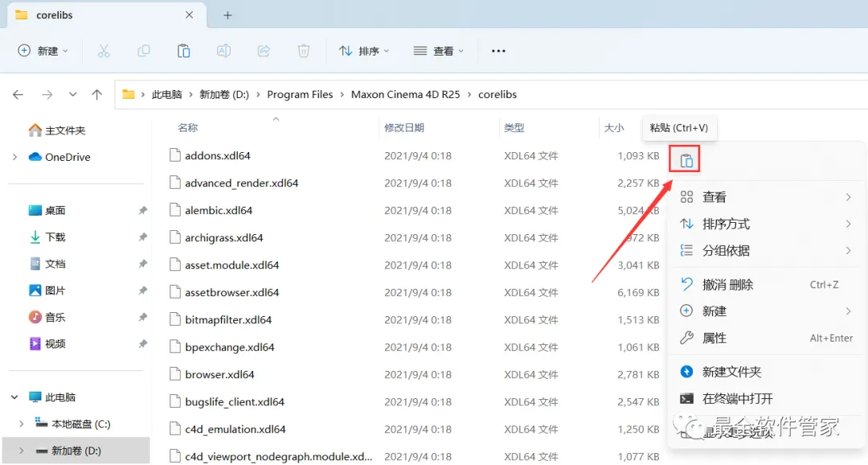Open recent locations chevron dropdown
Viewport: 868px width, 465px height.
click(72, 95)
